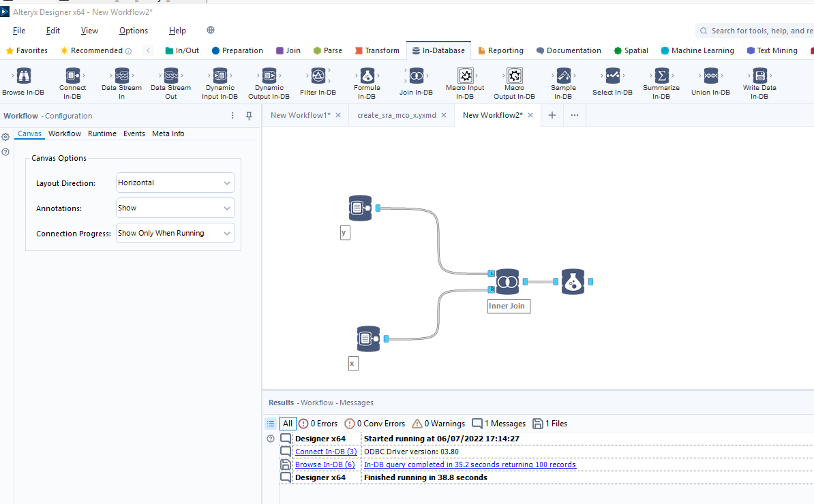Pin the Workflow Configuration panel
This screenshot has width=814, height=504.
click(249, 116)
